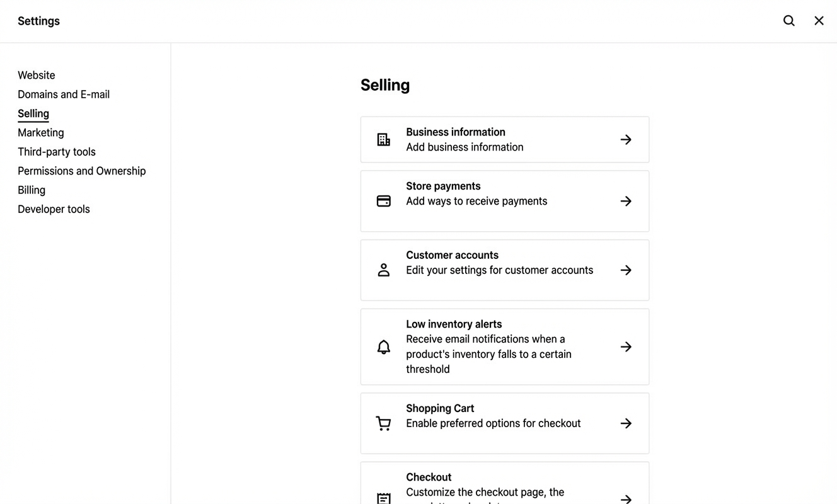Select the Marketing sidebar item
837x504 pixels.
(x=40, y=132)
